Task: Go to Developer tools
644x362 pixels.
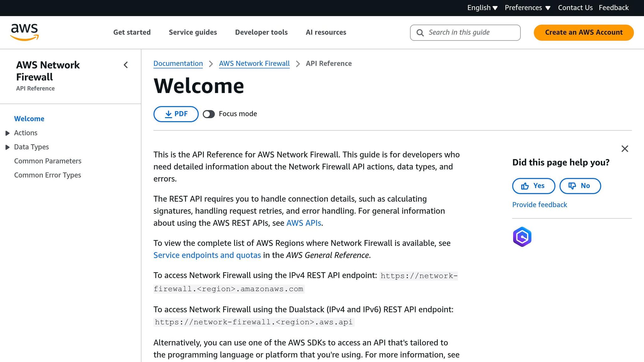Action: click(x=261, y=32)
